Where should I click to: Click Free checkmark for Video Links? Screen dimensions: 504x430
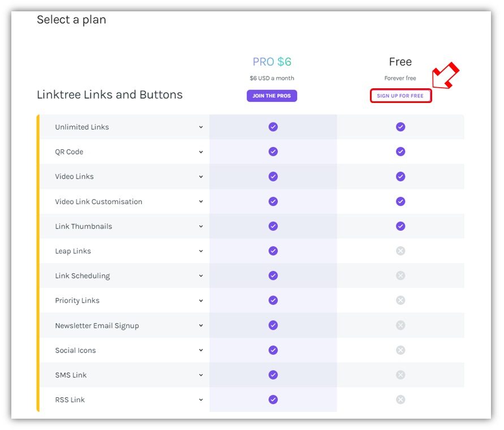[400, 177]
